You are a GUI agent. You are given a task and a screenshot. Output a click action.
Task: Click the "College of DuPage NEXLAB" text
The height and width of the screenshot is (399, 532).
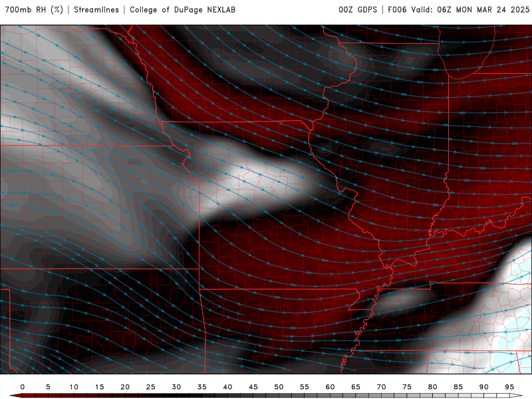point(182,9)
